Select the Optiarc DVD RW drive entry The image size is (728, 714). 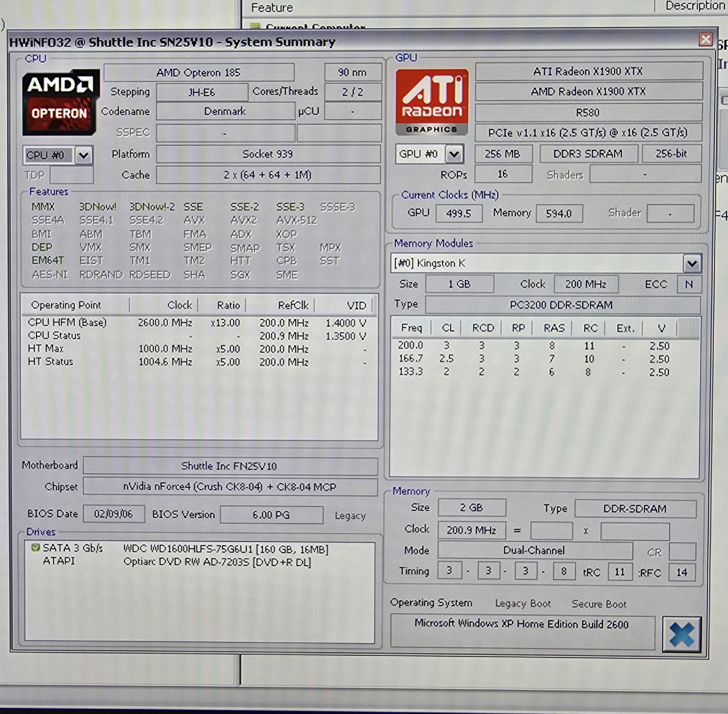217,562
